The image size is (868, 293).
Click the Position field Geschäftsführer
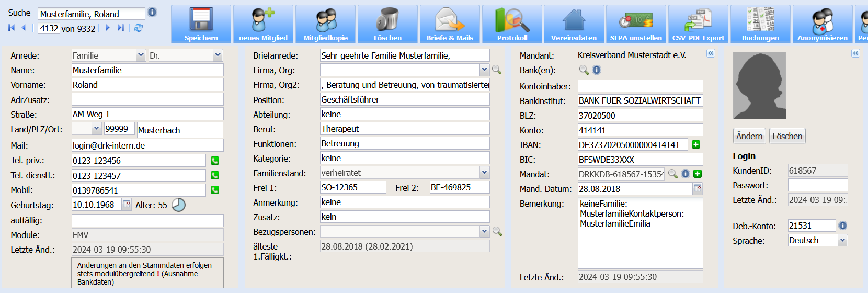(405, 99)
